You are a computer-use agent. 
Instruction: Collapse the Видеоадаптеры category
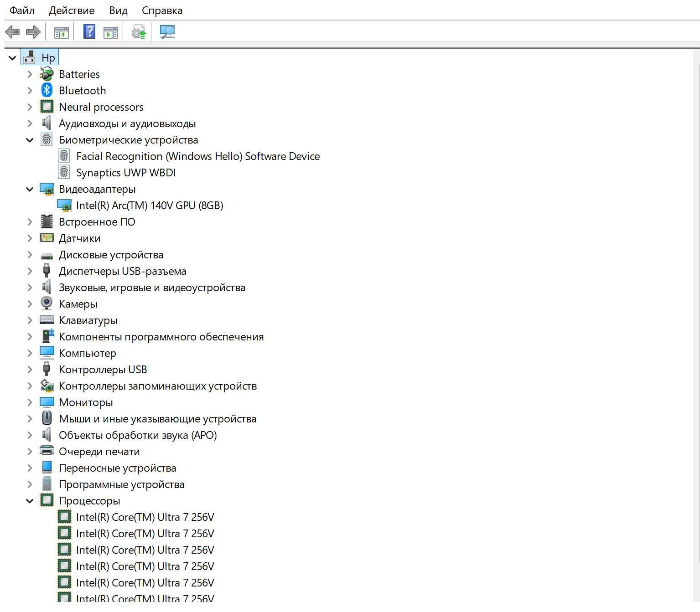[x=30, y=189]
